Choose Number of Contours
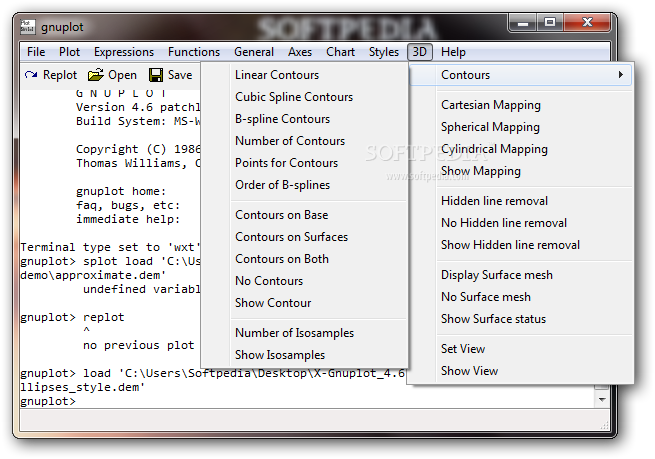 click(x=304, y=141)
